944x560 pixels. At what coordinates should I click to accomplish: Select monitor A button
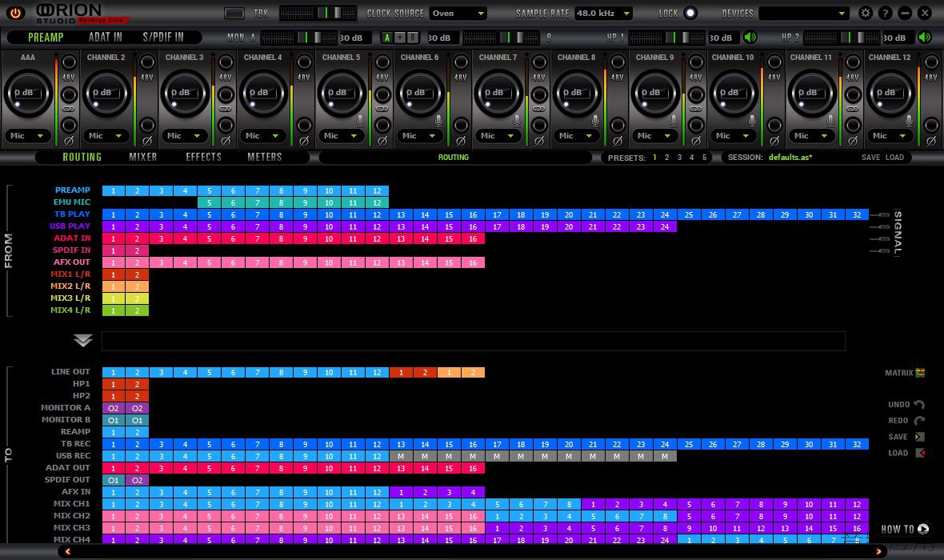387,38
